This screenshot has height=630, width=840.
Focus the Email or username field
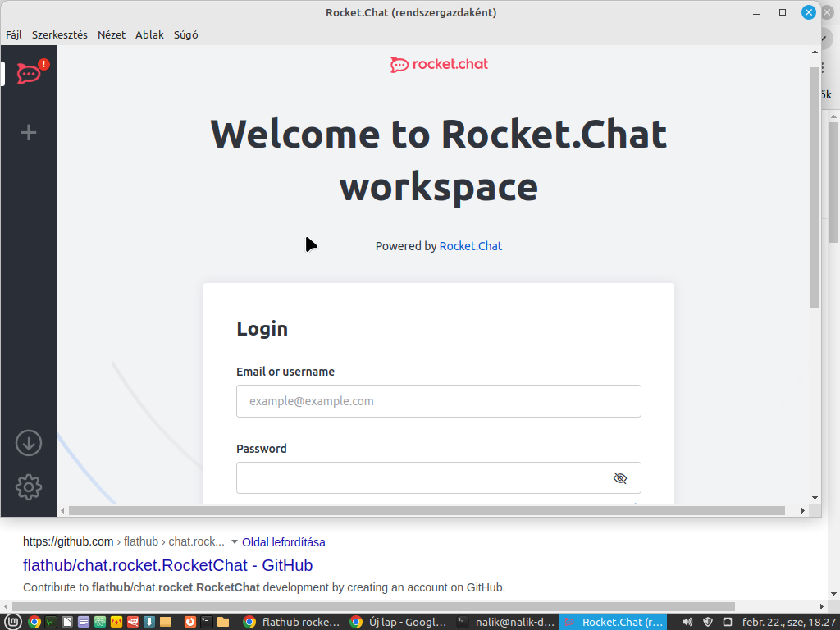pyautogui.click(x=439, y=401)
